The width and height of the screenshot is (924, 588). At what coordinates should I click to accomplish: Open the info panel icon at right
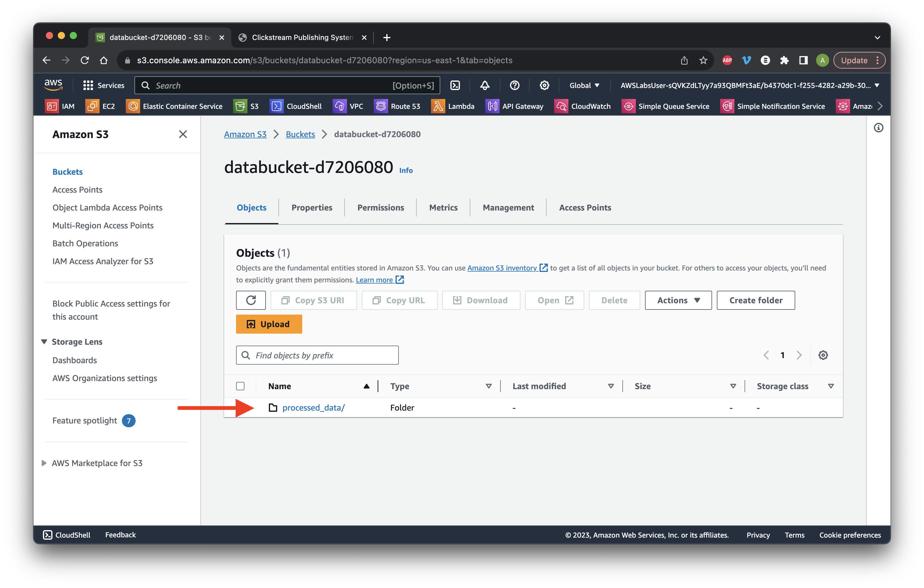click(x=878, y=128)
